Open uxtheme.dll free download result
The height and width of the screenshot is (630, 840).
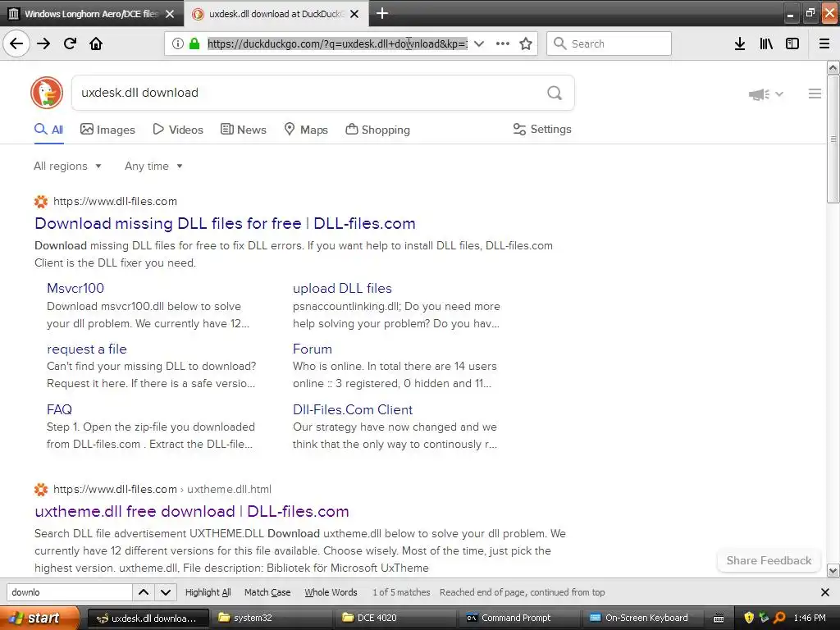click(192, 511)
